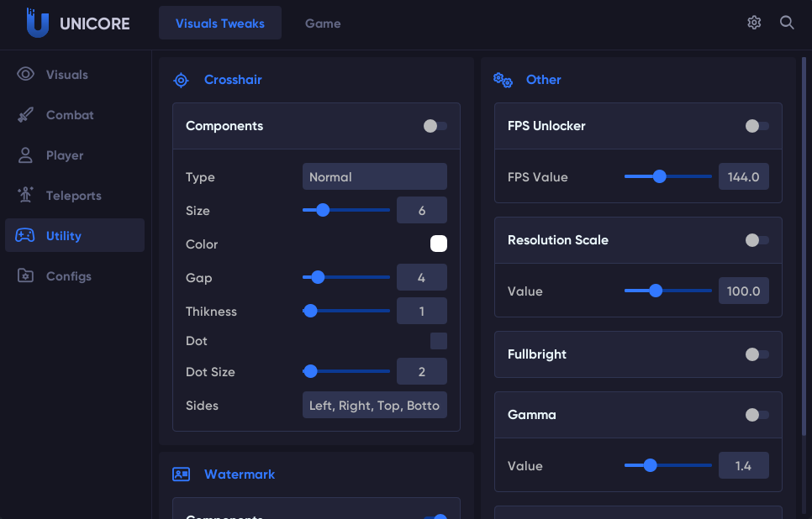Click the Combat sword icon
This screenshot has height=519, width=812.
26,115
